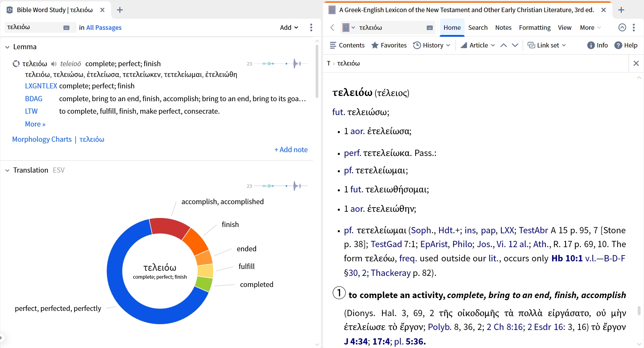Image resolution: width=644 pixels, height=348 pixels.
Task: Add new tab next to Bible Word Study
Action: [120, 10]
